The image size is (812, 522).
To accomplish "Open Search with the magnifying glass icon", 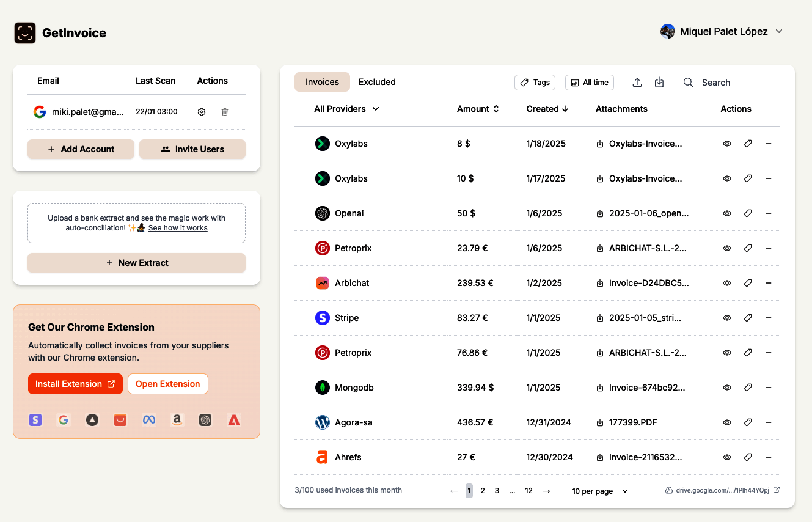I will pyautogui.click(x=688, y=82).
